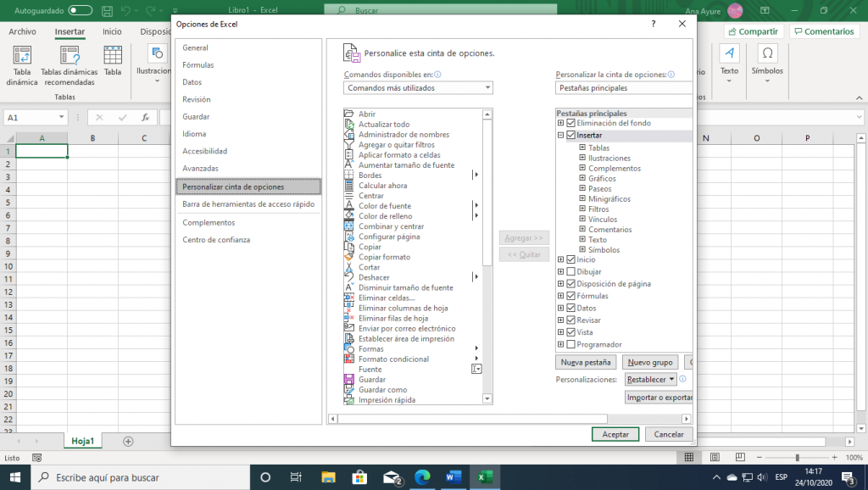Uncheck the Revisar tab checkbox

(570, 320)
